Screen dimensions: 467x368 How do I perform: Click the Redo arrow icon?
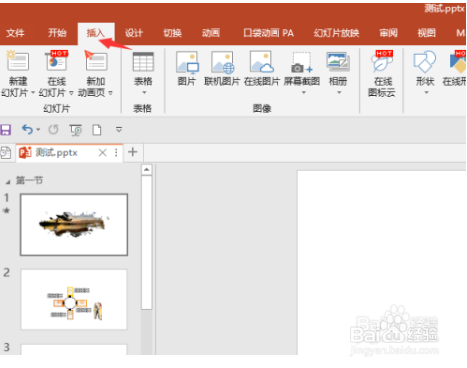pos(53,129)
